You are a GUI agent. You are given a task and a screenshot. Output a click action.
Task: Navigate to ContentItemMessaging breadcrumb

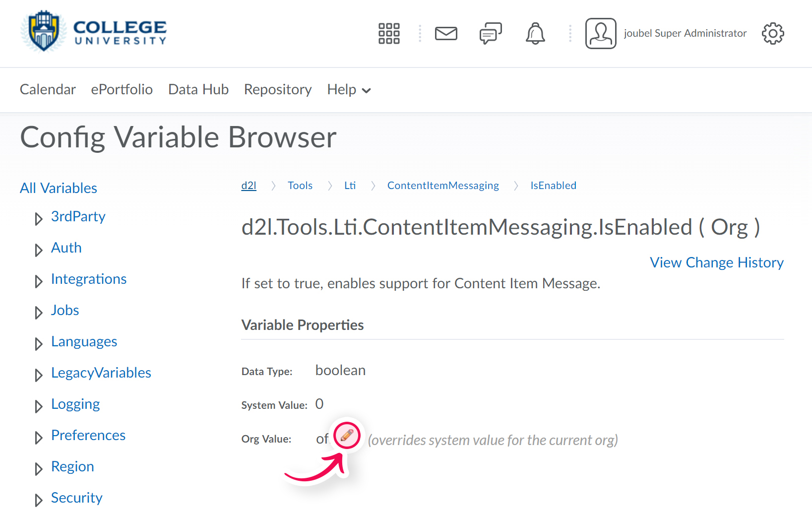coord(443,186)
